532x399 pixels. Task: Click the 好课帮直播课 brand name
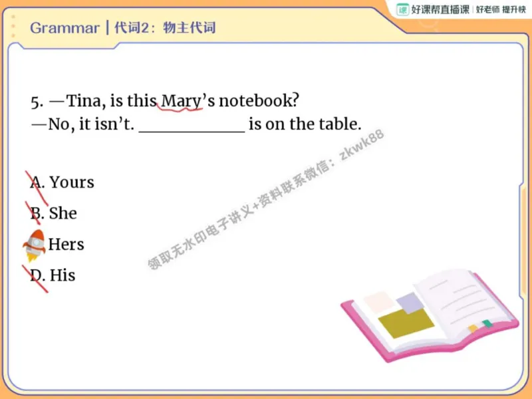click(440, 9)
